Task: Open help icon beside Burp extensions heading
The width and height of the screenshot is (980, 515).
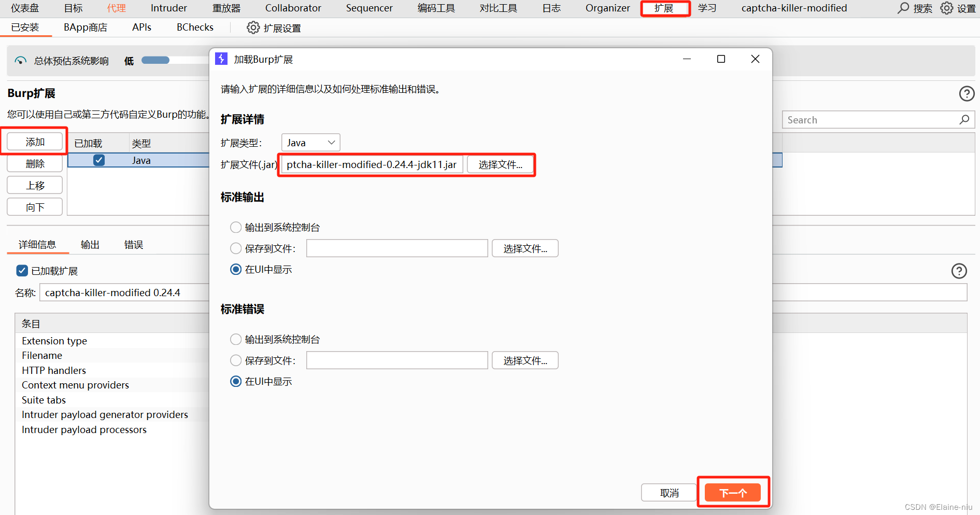Action: [967, 93]
